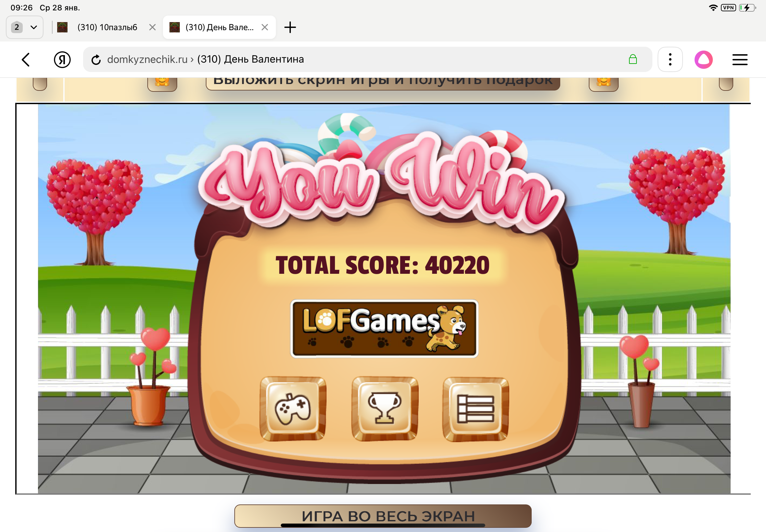Expand the tab group counter dropdown
The image size is (766, 532).
coord(25,27)
